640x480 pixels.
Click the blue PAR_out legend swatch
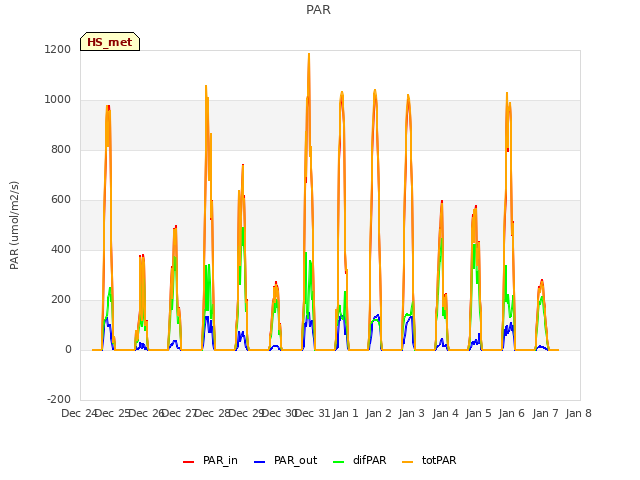tap(259, 462)
